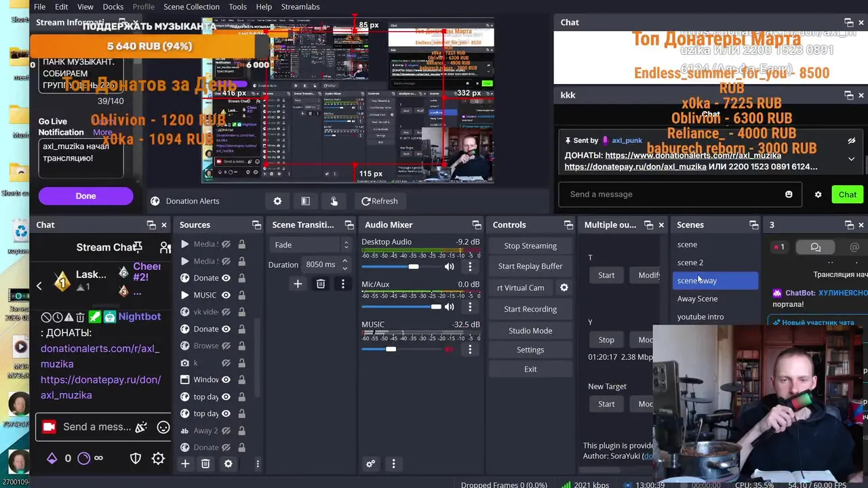Screen dimensions: 868x488
Task: Open community users icon in Stream Chat
Action: click(x=165, y=247)
